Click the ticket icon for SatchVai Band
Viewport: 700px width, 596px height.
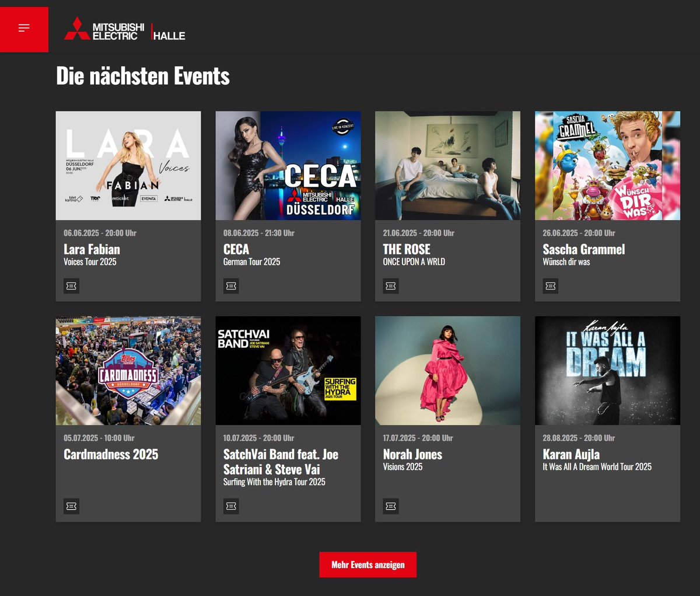coord(231,506)
